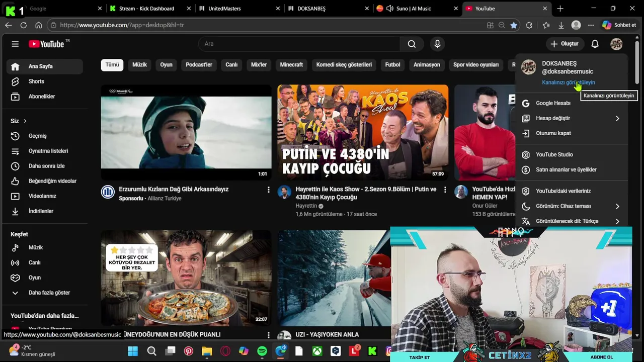This screenshot has height=362, width=644.
Task: Switch to Stream - Kick Dashboard tab
Action: [x=147, y=9]
